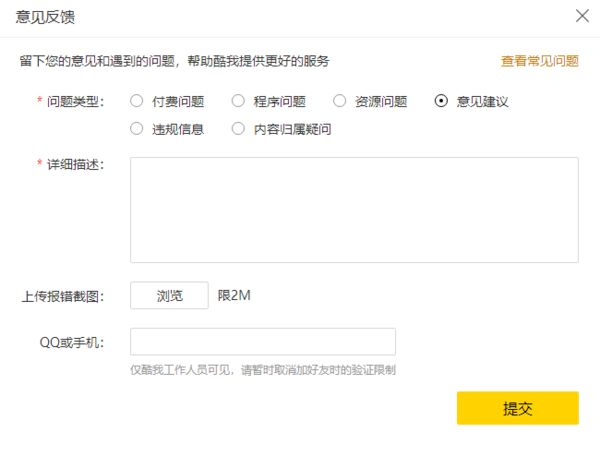This screenshot has height=469, width=600.
Task: Choose the 内容归属疑问 option
Action: point(238,129)
